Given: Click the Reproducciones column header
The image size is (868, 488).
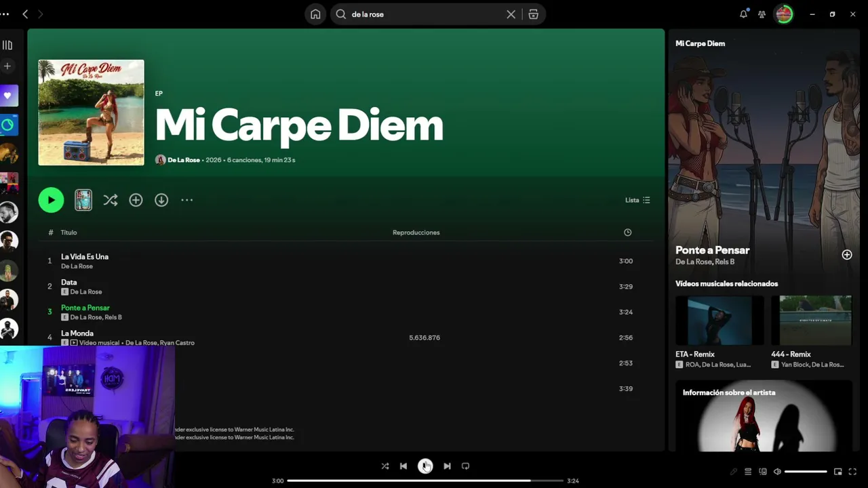Looking at the screenshot, I should [416, 232].
